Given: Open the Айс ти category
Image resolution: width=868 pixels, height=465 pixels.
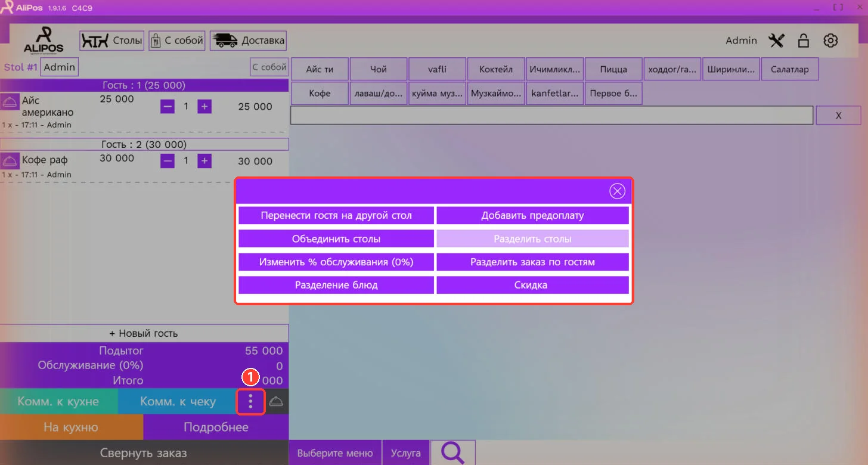Looking at the screenshot, I should pos(320,69).
